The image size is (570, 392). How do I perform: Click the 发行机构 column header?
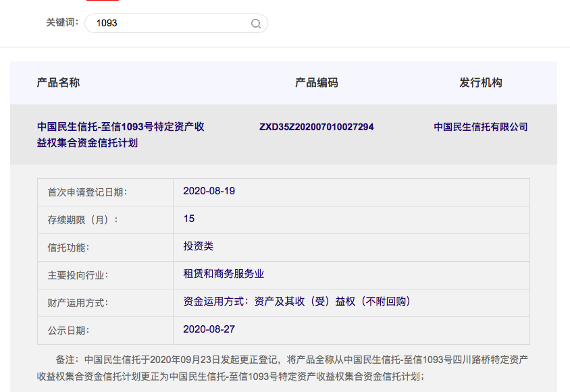481,82
